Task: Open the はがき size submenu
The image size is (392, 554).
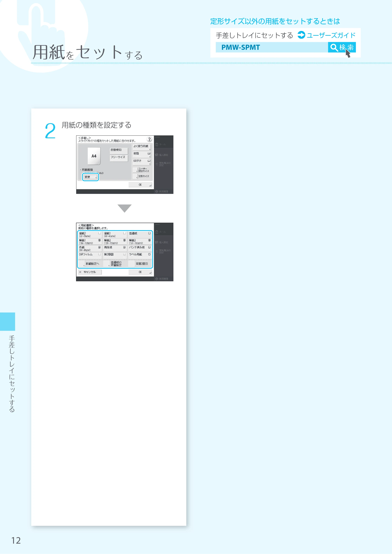Action: point(142,162)
